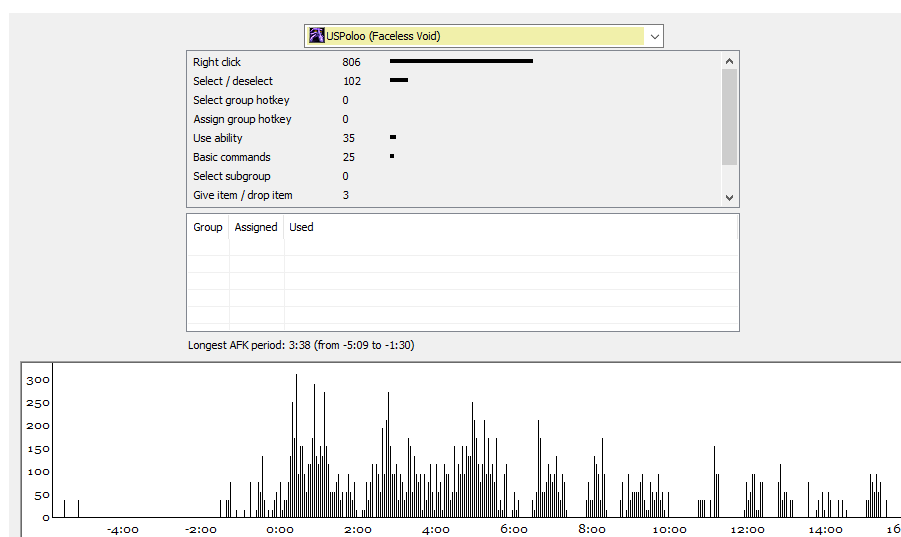Image resolution: width=901 pixels, height=537 pixels.
Task: Select the Assign group hotkey row
Action: pyautogui.click(x=454, y=119)
